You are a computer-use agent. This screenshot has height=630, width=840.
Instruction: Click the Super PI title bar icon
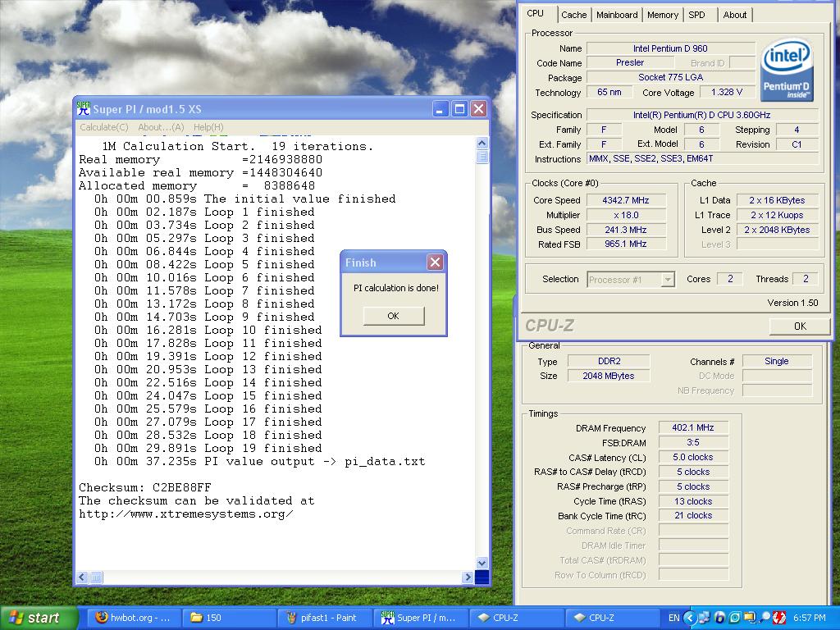83,109
